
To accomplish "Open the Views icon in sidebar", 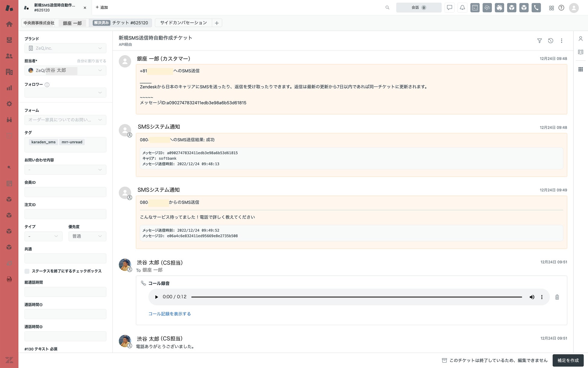I will [x=9, y=40].
